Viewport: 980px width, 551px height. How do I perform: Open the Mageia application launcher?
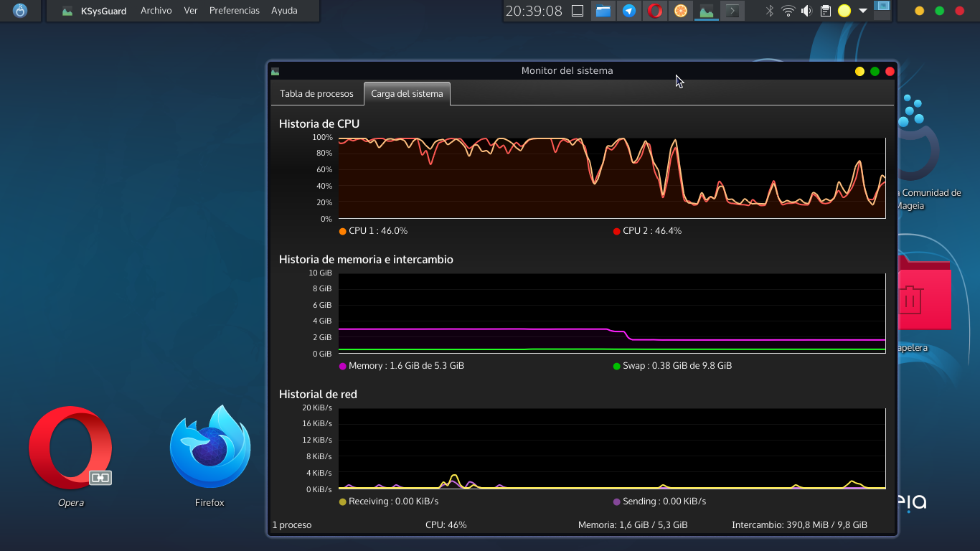[x=20, y=11]
